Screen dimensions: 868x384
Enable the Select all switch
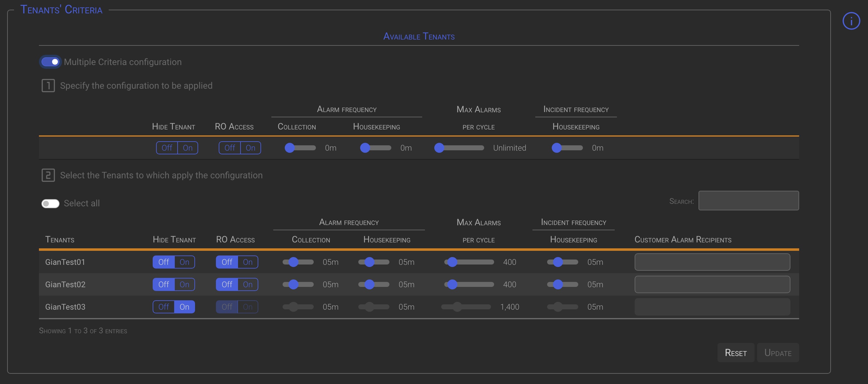[x=50, y=203]
